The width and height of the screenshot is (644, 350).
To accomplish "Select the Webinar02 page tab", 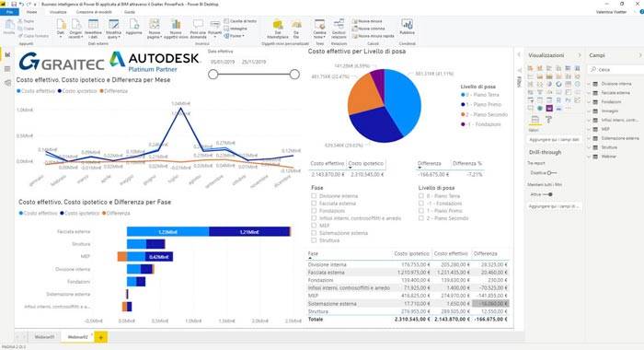I will [77, 337].
